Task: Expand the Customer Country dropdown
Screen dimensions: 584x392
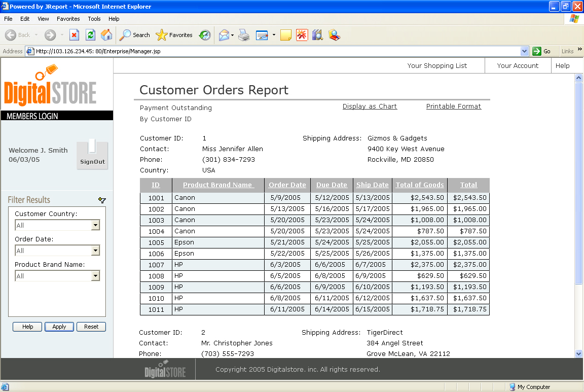Action: coord(95,225)
